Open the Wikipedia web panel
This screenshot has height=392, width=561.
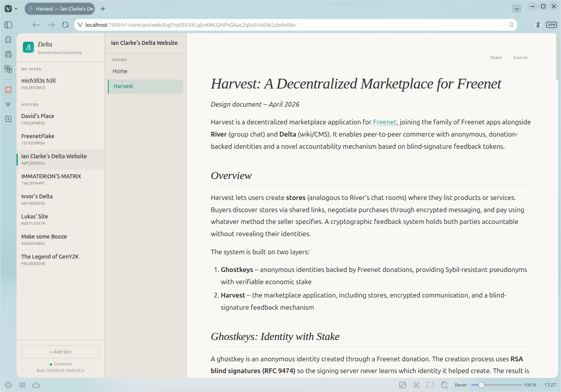(x=8, y=104)
